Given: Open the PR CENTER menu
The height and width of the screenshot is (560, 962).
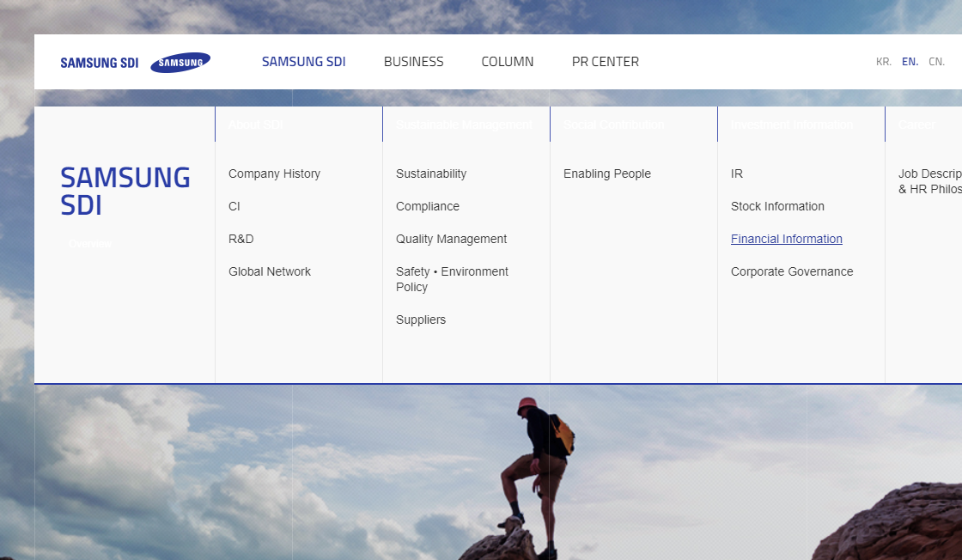Looking at the screenshot, I should tap(605, 62).
